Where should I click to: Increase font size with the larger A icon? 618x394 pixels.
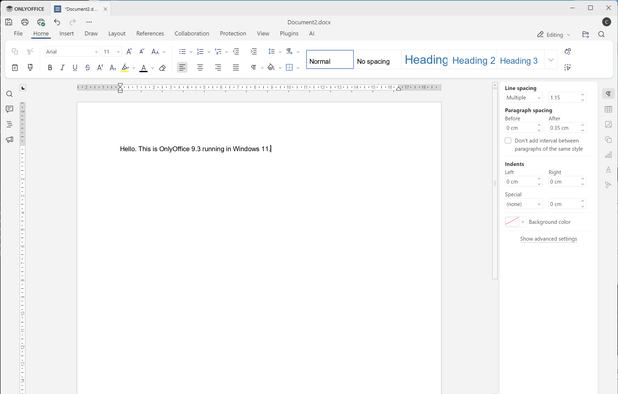point(129,52)
